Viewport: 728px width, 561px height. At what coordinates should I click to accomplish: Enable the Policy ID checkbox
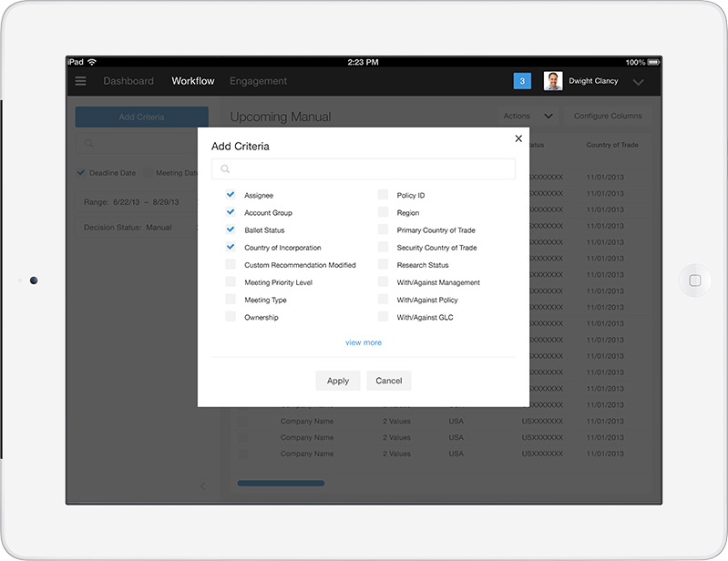pos(383,195)
